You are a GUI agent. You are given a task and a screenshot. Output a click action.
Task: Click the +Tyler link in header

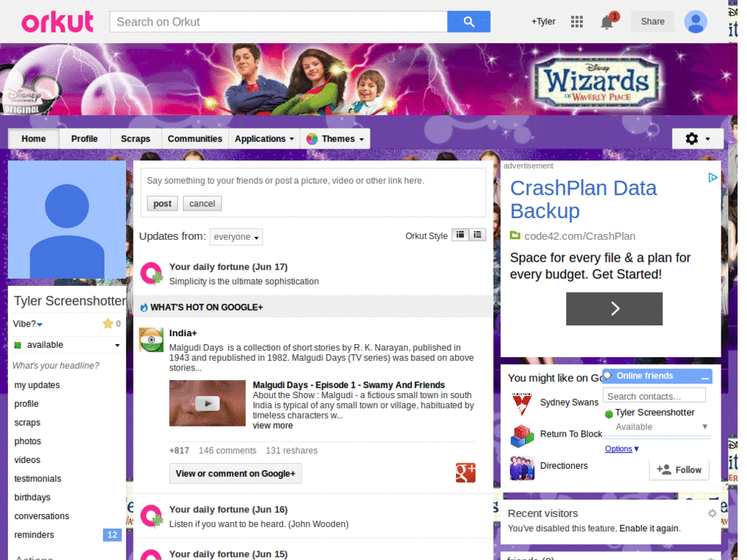543,21
